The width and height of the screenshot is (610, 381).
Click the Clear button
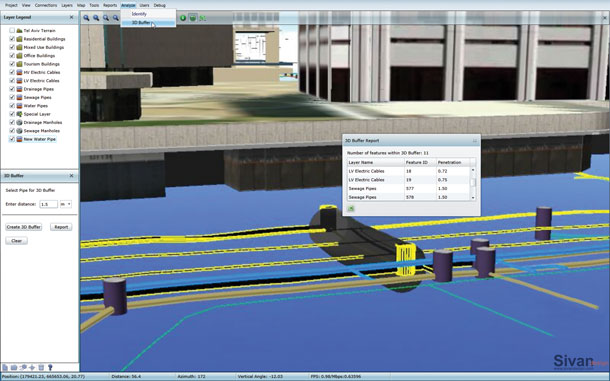point(16,241)
